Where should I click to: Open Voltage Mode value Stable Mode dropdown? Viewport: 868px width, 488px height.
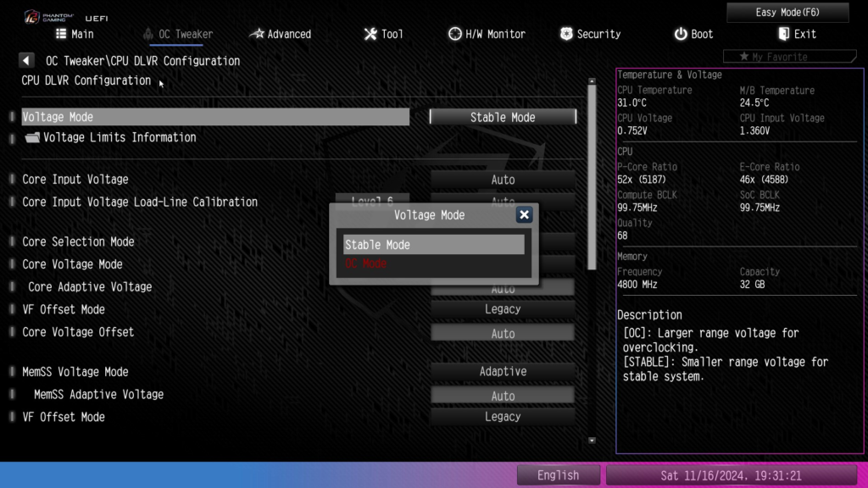pos(503,117)
